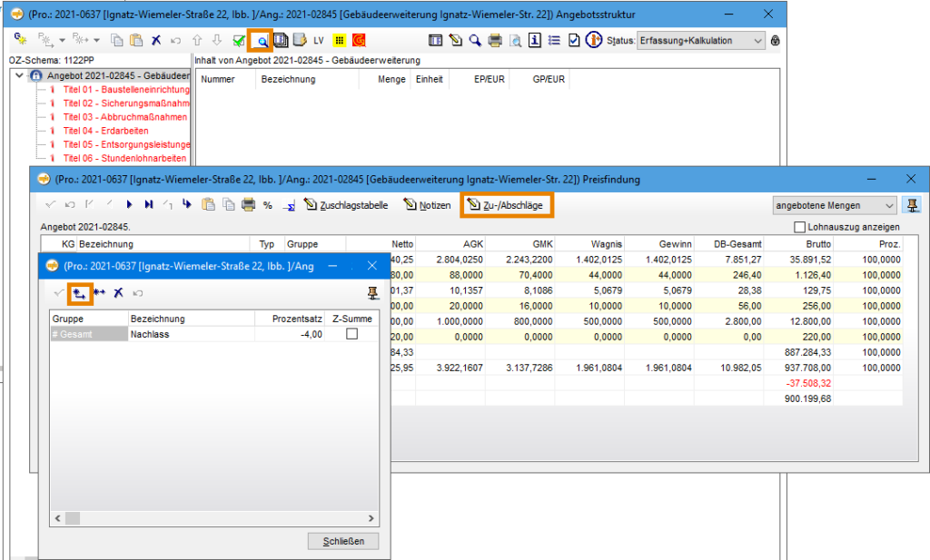Select Titel 02 - Sicherungsmaßnahmen in tree
930x560 pixels.
[126, 103]
